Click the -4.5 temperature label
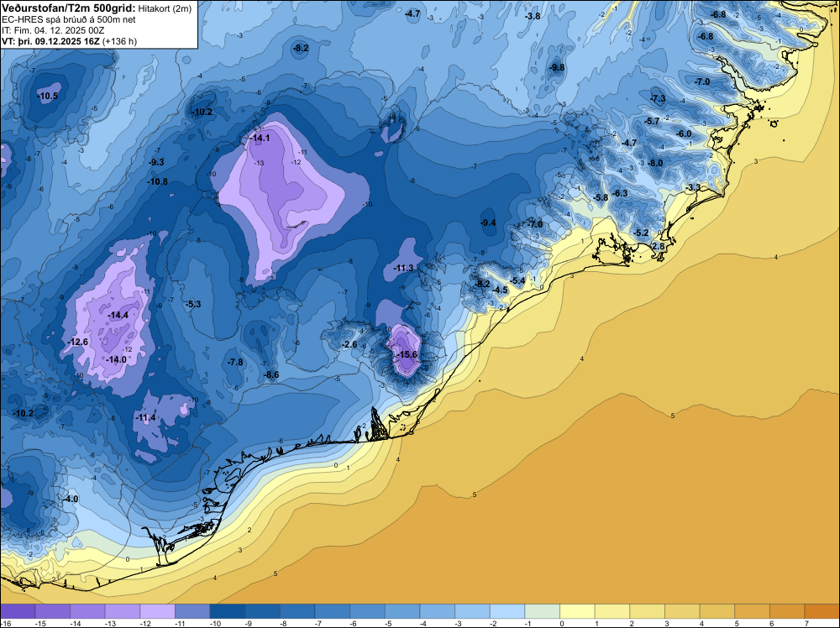The image size is (840, 628). tap(499, 290)
